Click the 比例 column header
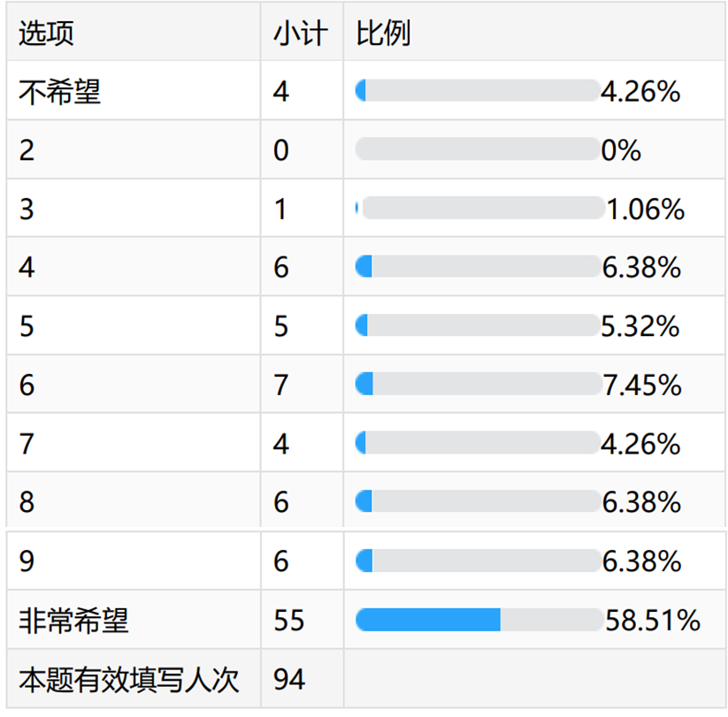This screenshot has height=717, width=728. pos(383,33)
